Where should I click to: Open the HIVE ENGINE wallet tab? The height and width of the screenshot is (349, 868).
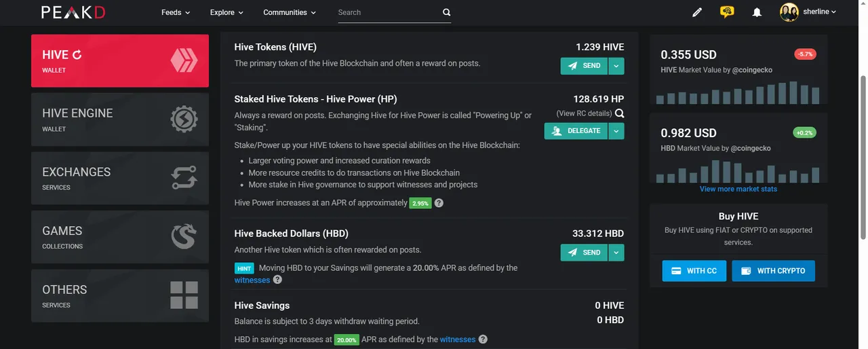coord(120,120)
